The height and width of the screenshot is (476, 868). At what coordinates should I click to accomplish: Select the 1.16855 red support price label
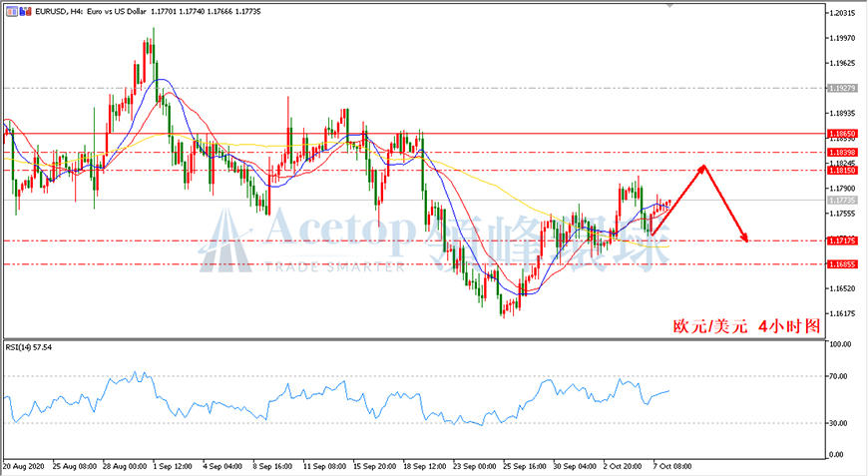(842, 264)
